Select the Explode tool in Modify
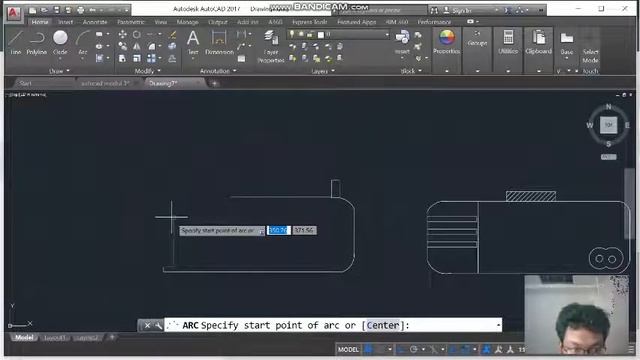The height and width of the screenshot is (360, 640). 172,47
